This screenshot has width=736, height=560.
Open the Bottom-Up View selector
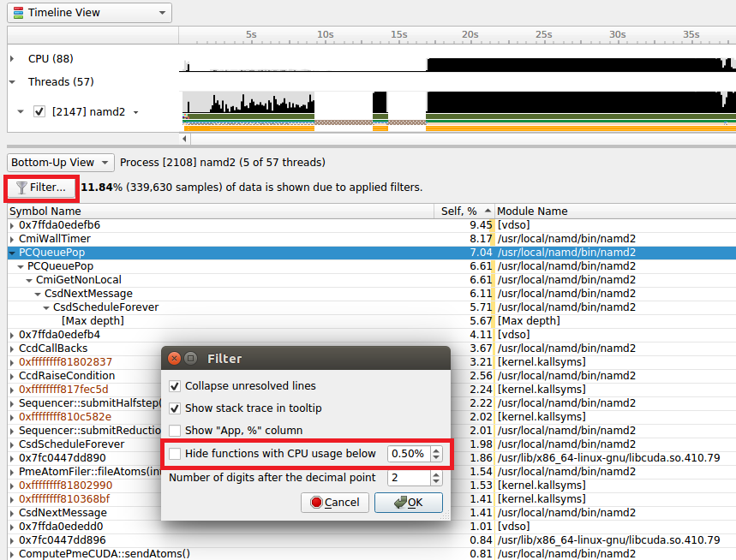60,162
